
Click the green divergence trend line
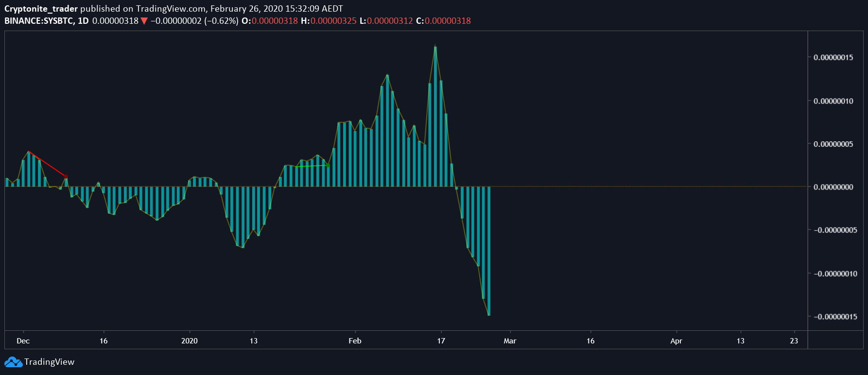[312, 166]
